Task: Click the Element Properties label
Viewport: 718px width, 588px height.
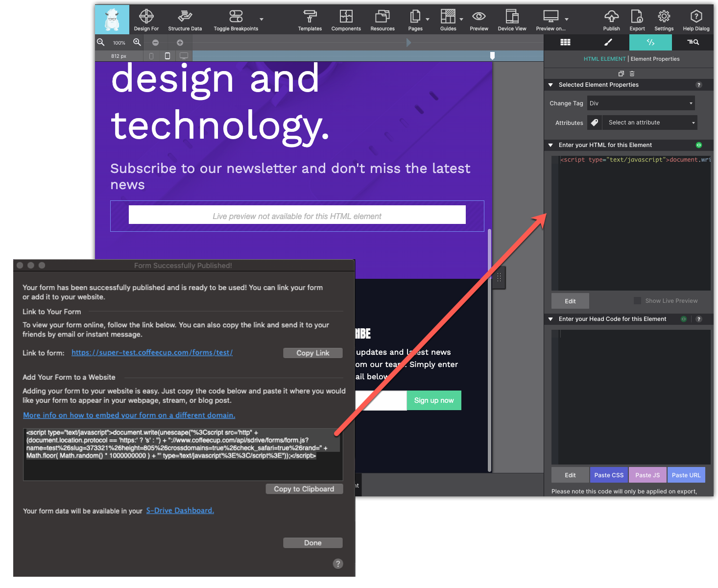Action: [655, 59]
